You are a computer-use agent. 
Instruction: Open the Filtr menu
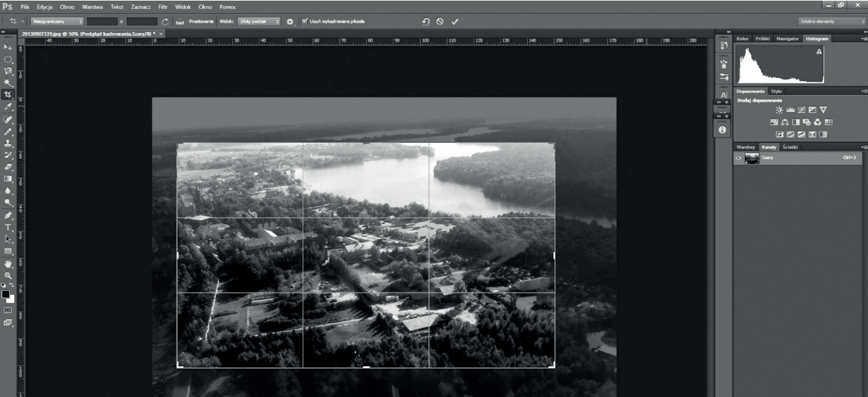click(x=163, y=7)
